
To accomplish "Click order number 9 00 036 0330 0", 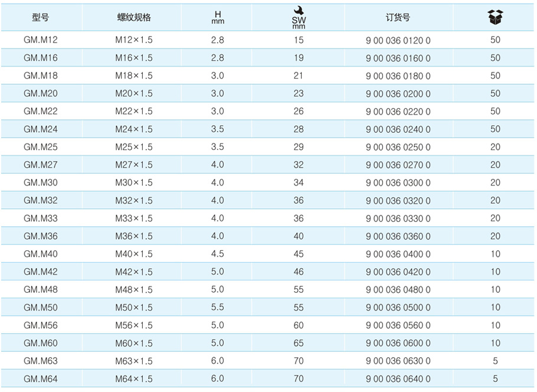I will coord(398,218).
